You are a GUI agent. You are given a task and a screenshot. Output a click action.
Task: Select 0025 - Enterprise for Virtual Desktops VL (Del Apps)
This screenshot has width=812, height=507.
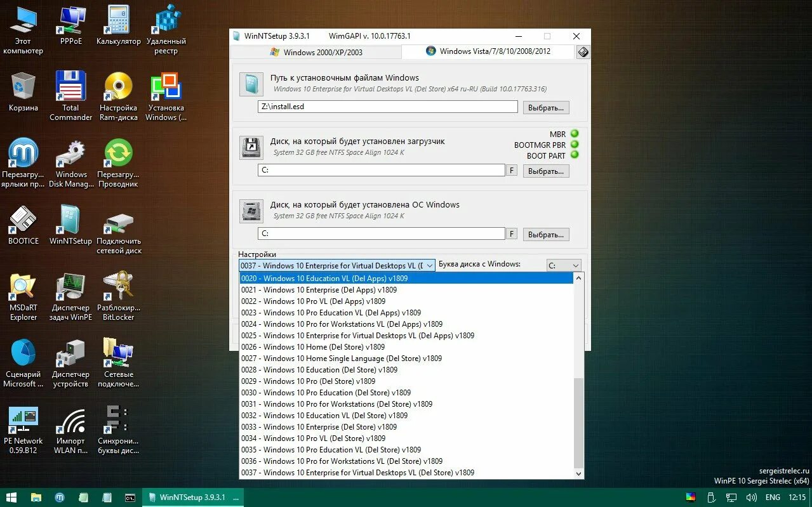pos(406,335)
